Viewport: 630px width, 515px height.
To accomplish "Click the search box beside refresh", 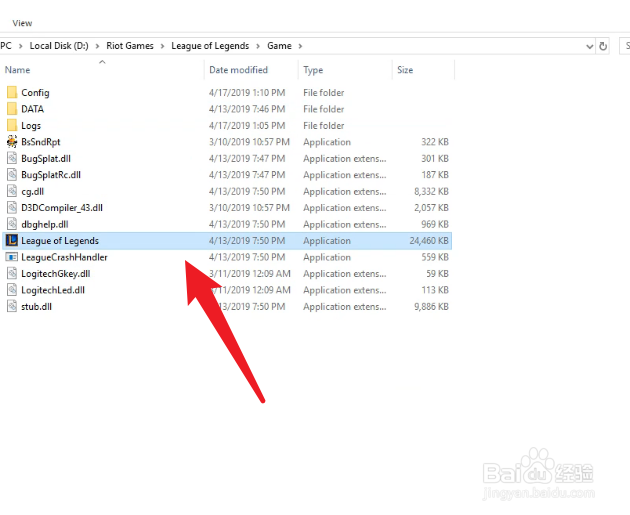I will (625, 46).
